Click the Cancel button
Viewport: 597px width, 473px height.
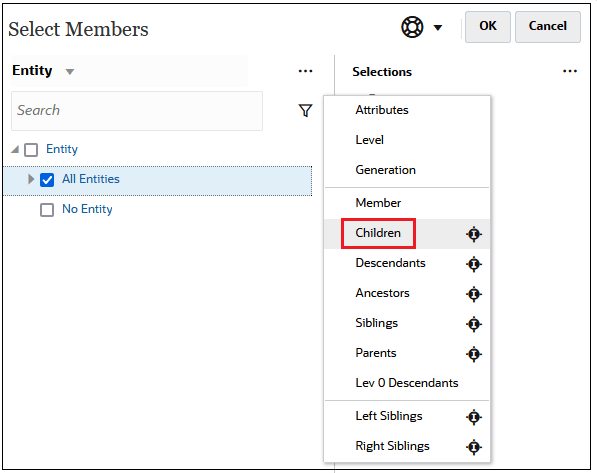pyautogui.click(x=548, y=26)
